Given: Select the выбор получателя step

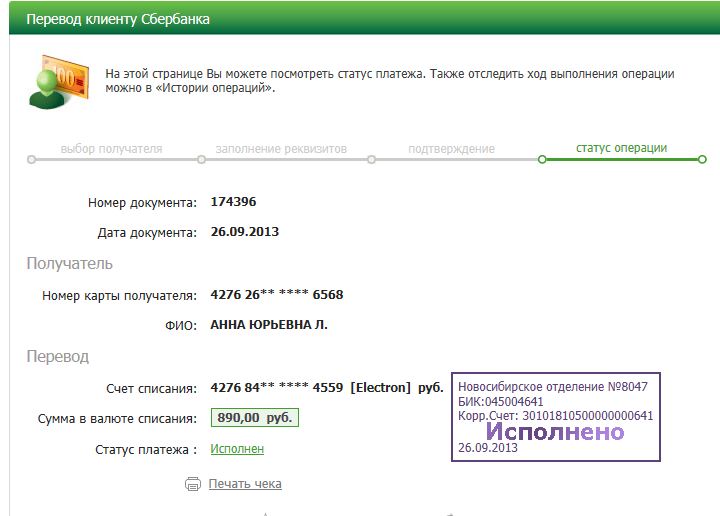Looking at the screenshot, I should 112,149.
